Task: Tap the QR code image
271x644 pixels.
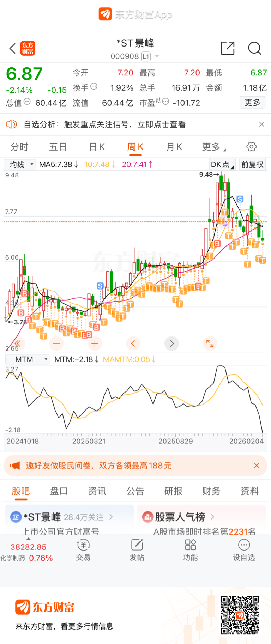Action: 240,615
